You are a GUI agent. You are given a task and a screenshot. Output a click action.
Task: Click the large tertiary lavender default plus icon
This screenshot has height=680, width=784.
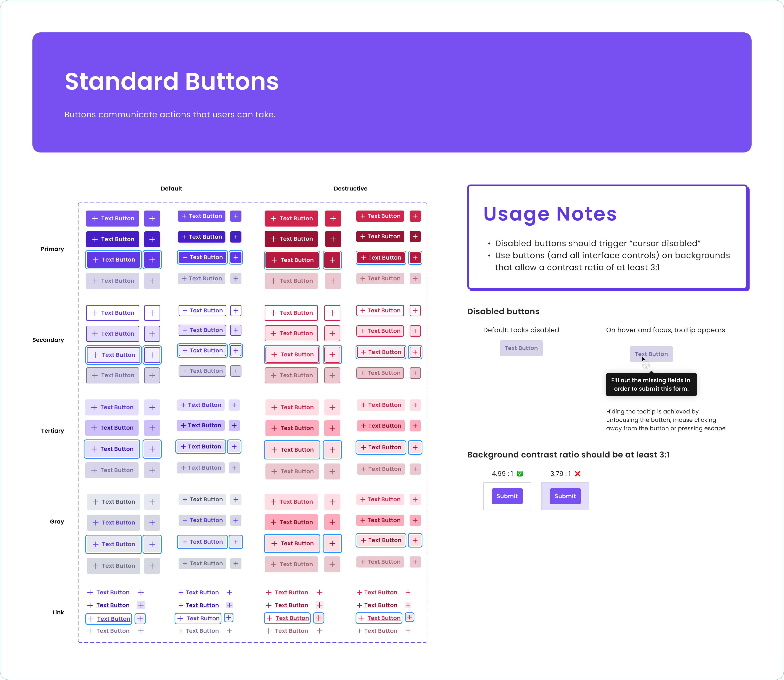(152, 408)
